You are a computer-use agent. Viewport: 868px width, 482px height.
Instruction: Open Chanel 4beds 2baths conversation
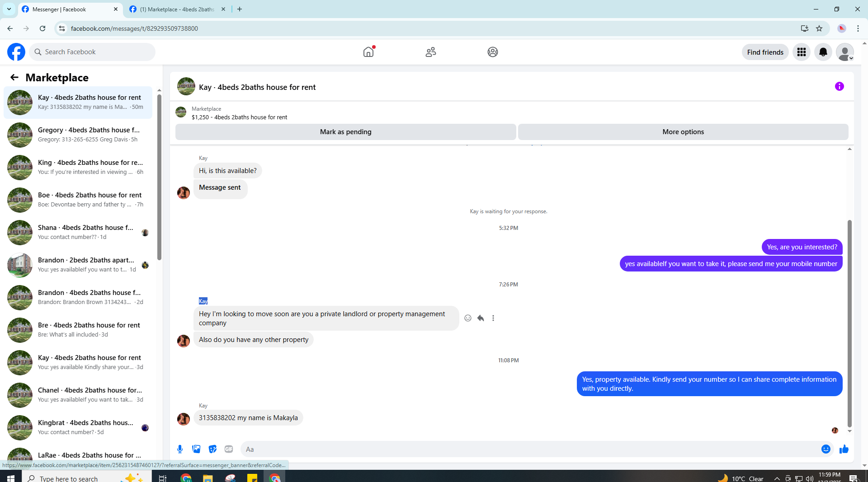(x=78, y=395)
